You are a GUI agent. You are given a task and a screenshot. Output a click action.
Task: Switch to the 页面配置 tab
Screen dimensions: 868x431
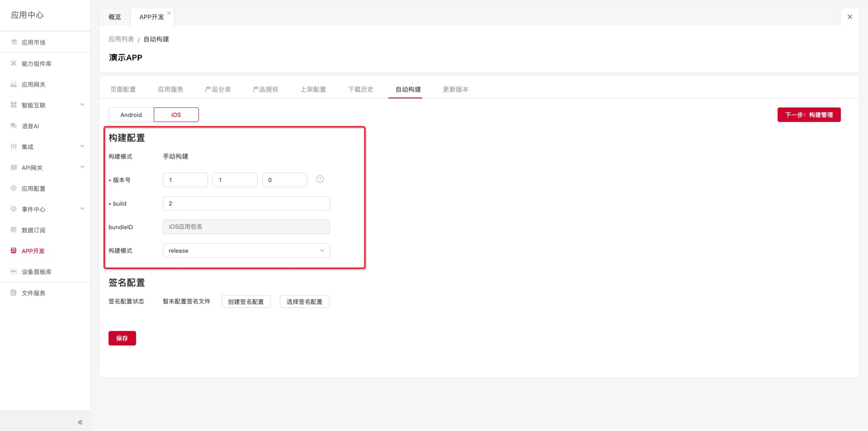pyautogui.click(x=123, y=89)
